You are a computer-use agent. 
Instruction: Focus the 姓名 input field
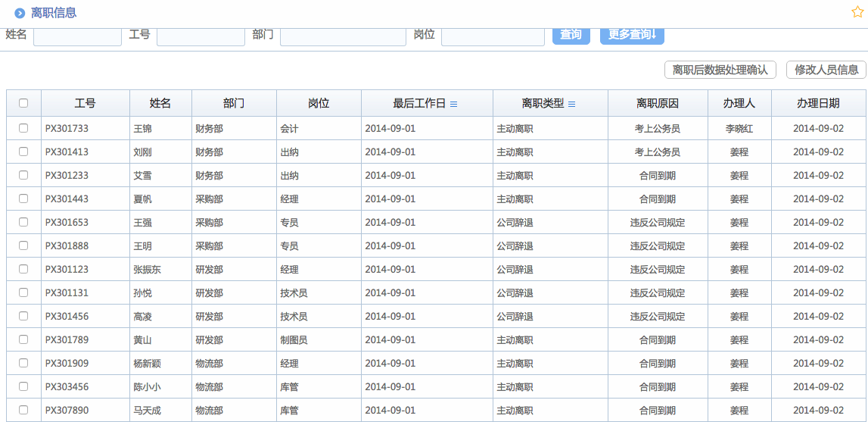(77, 36)
